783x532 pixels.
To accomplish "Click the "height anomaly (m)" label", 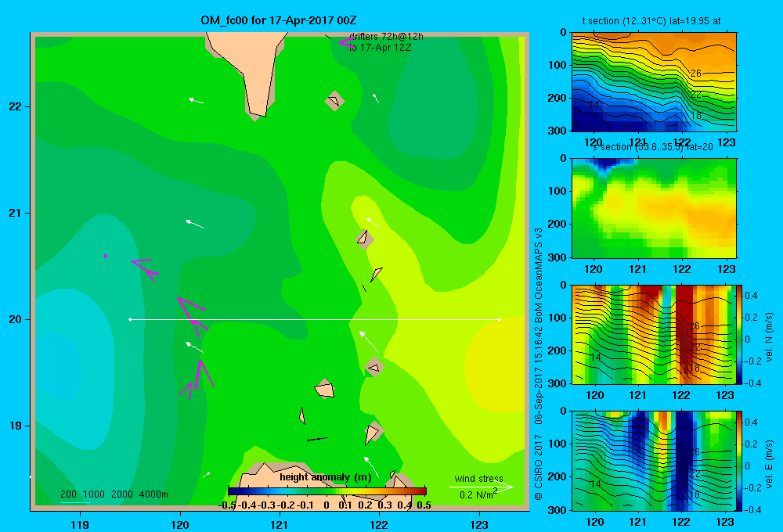I will (326, 477).
